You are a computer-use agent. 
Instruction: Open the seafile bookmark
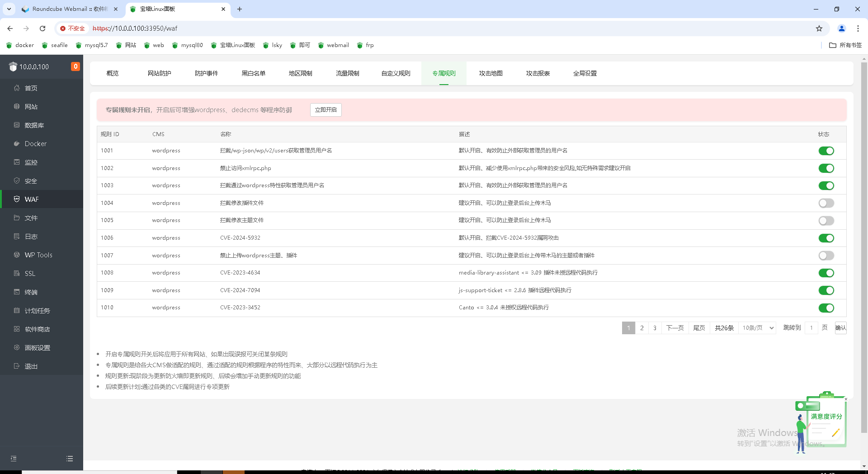[55, 45]
